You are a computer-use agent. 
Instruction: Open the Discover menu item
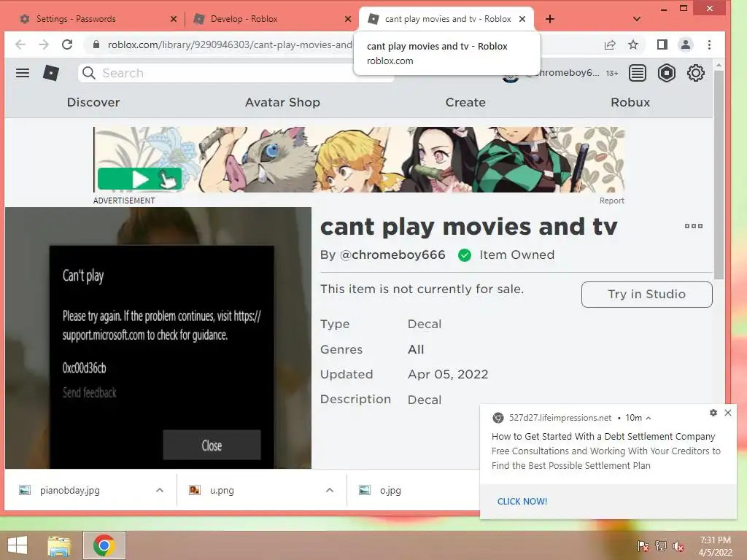click(x=93, y=102)
